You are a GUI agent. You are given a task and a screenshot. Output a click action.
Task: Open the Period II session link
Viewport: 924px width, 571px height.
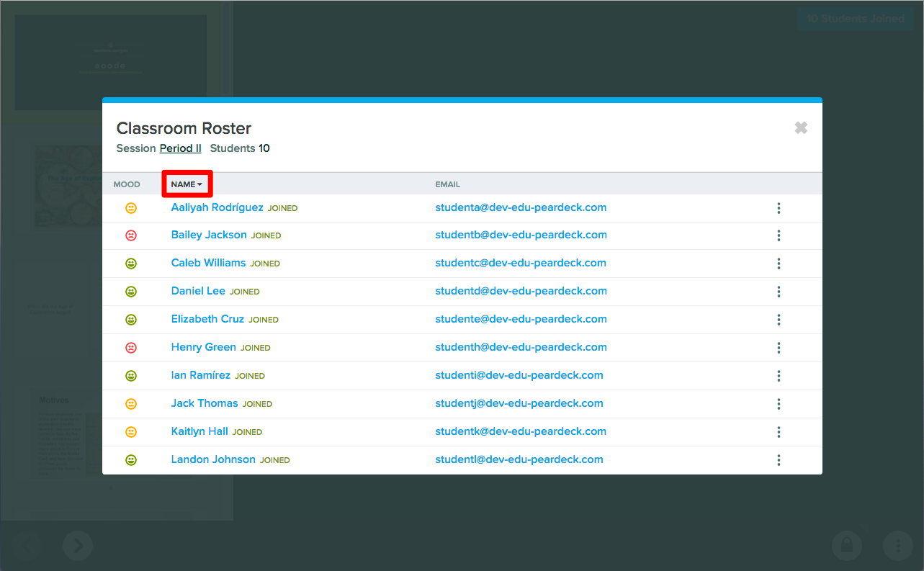pos(181,148)
